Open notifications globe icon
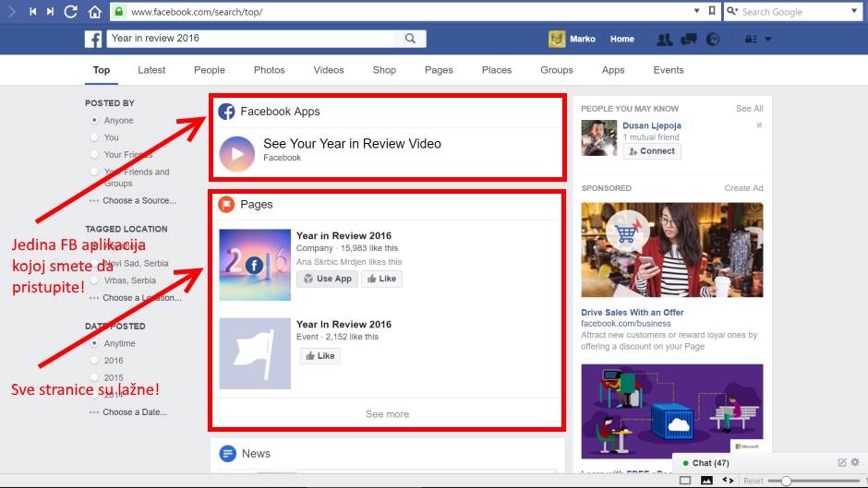Screen dimensions: 868x488 713,39
